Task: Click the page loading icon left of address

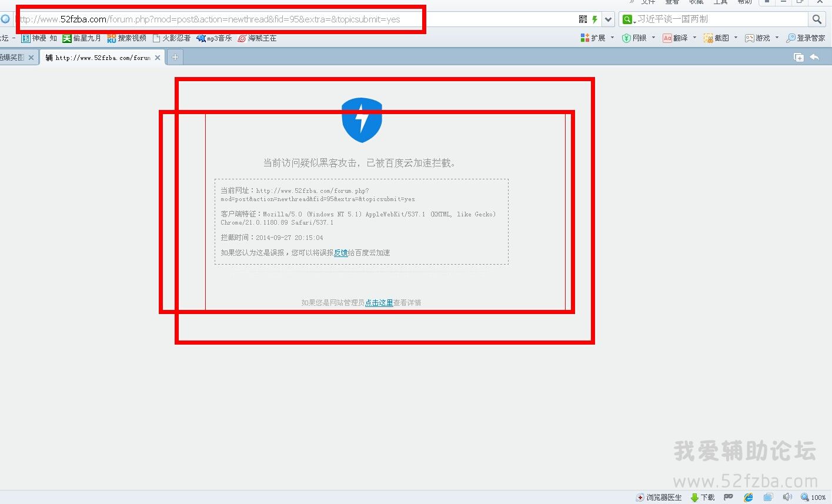Action: coord(5,19)
